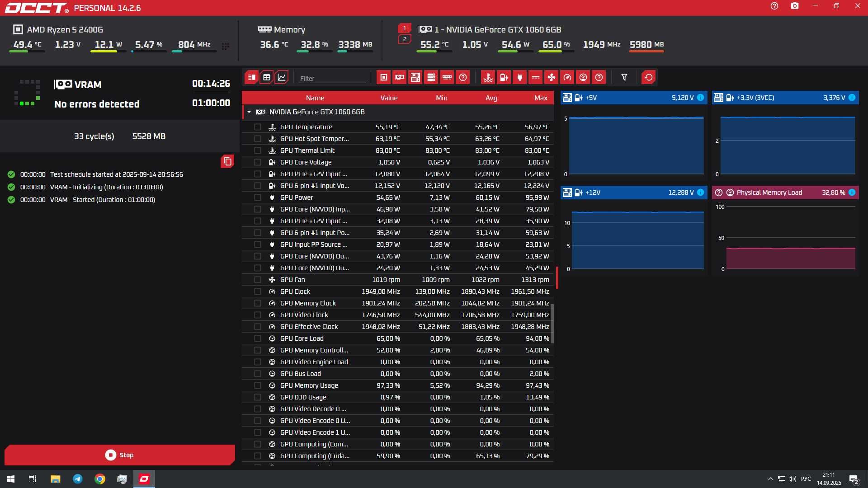Check the GPU Thermal Limit row checkbox

point(258,150)
